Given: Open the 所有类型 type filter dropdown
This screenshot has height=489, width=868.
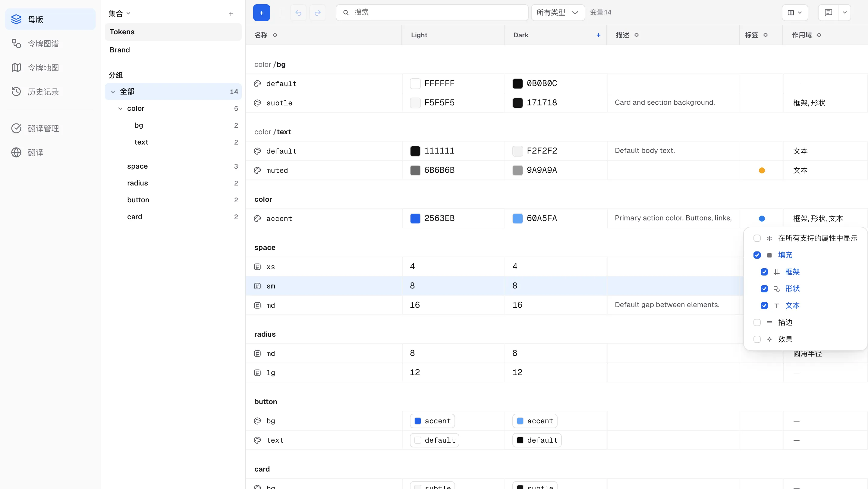Looking at the screenshot, I should 558,13.
